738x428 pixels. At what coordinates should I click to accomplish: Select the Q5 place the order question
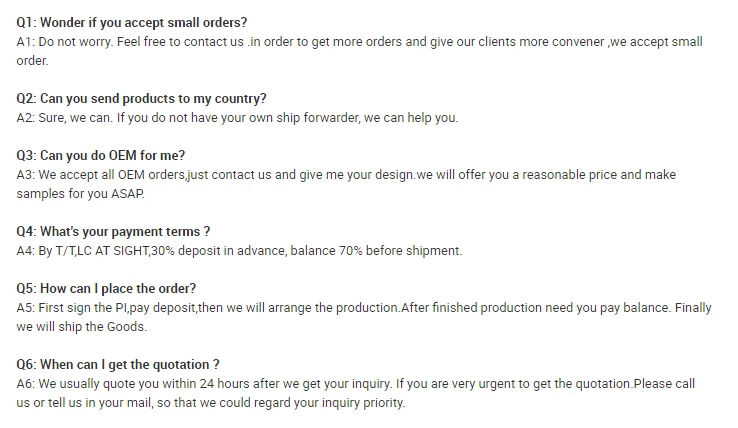click(107, 288)
